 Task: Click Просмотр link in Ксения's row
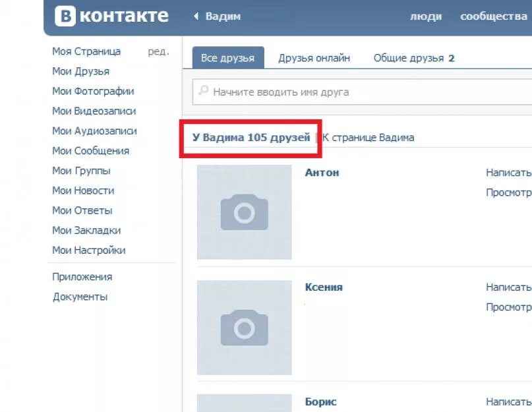[508, 307]
